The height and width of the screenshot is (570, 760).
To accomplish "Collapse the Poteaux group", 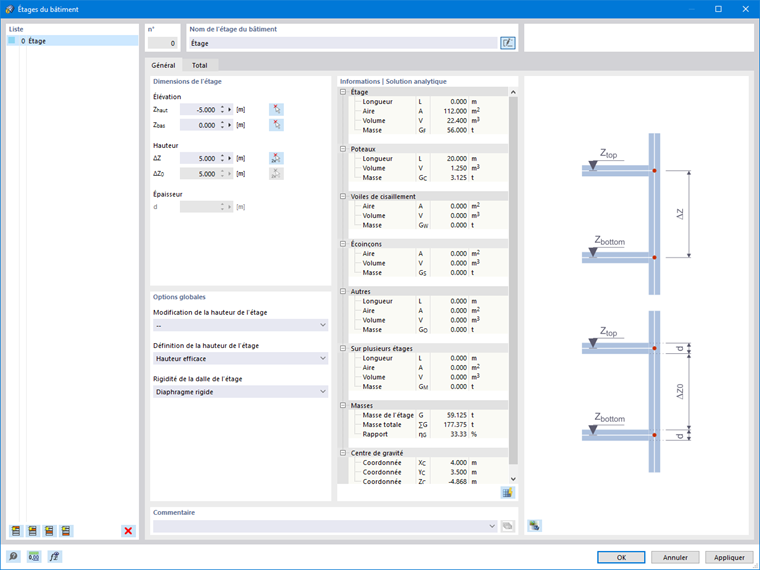I will [x=343, y=149].
